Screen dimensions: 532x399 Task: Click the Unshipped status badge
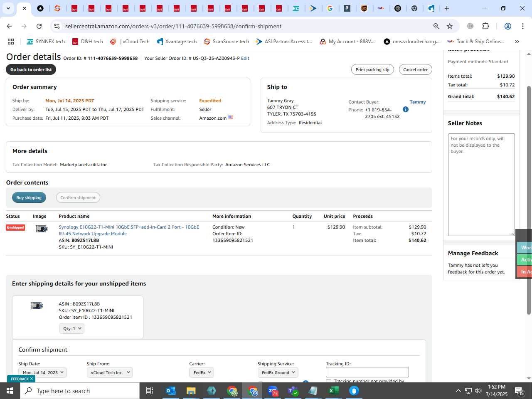click(x=15, y=227)
